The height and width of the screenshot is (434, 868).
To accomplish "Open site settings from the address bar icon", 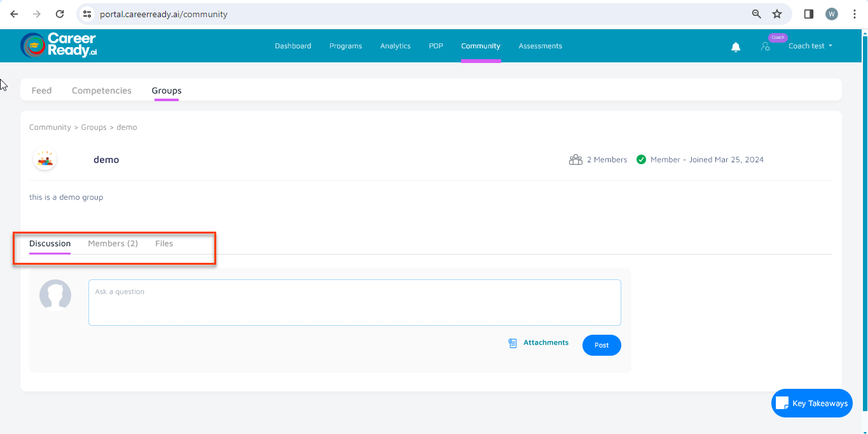I will 86,13.
